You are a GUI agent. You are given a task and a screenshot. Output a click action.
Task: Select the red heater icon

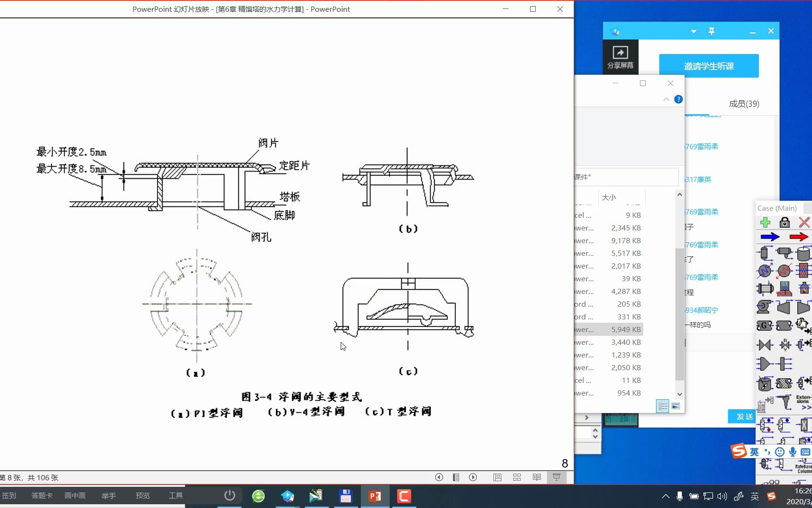pos(784,270)
